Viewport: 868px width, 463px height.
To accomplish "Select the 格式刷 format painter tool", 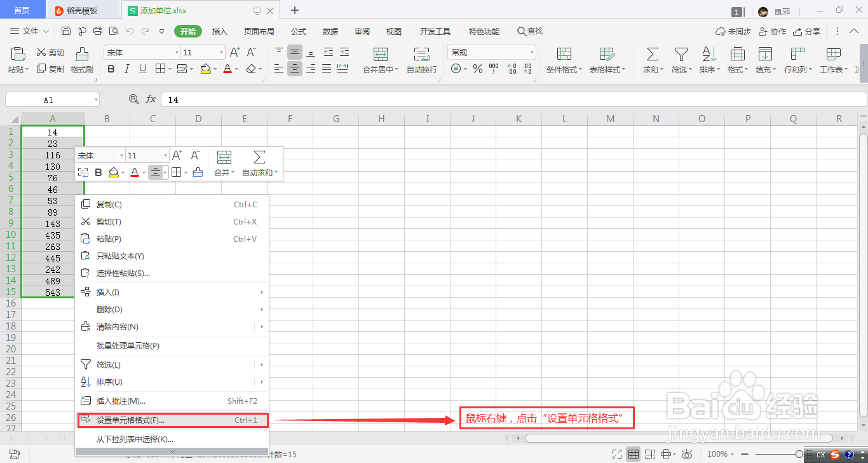I will (81, 60).
